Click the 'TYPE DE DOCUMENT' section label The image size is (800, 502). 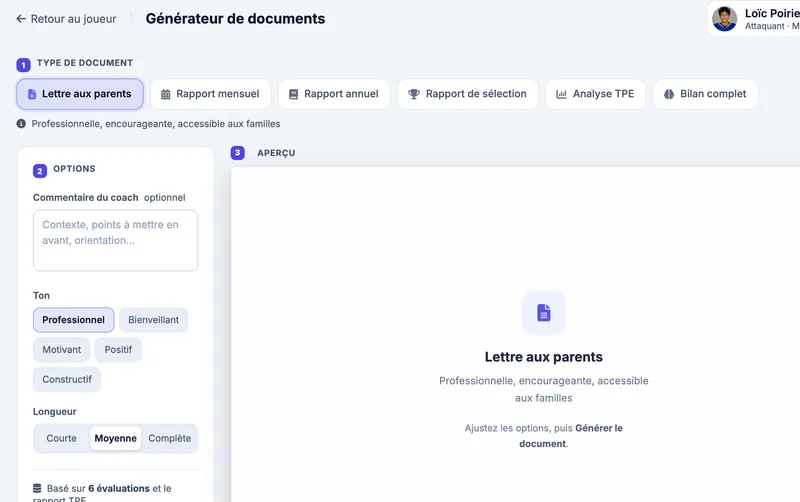coord(85,63)
